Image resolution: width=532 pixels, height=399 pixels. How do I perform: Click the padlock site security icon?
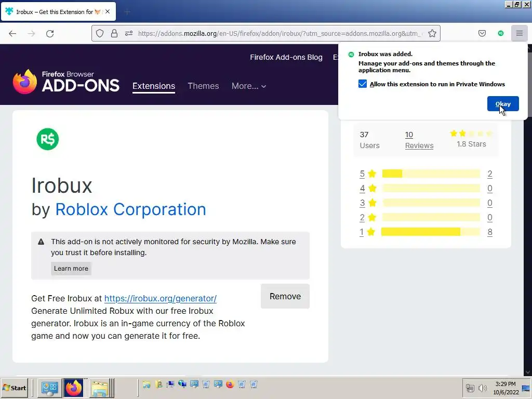coord(114,33)
